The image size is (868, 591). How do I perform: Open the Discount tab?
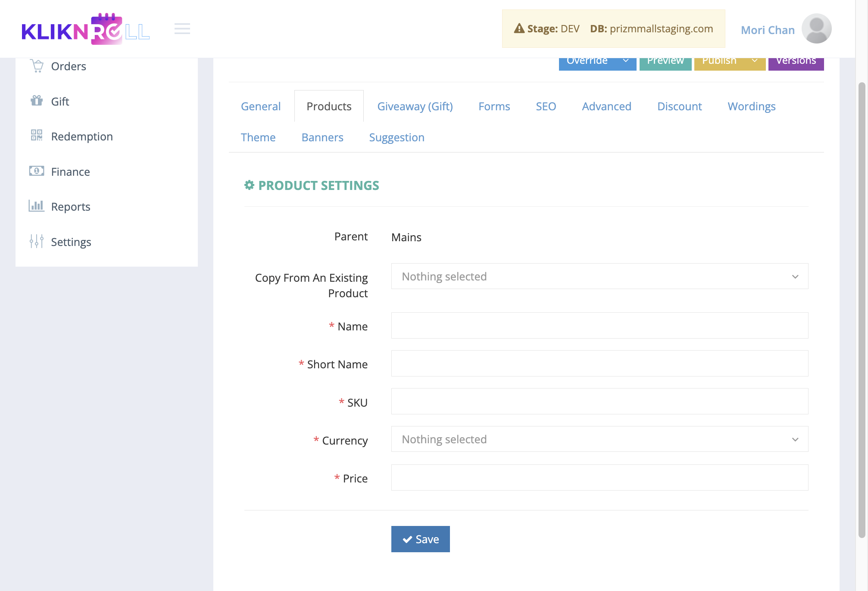pos(680,106)
